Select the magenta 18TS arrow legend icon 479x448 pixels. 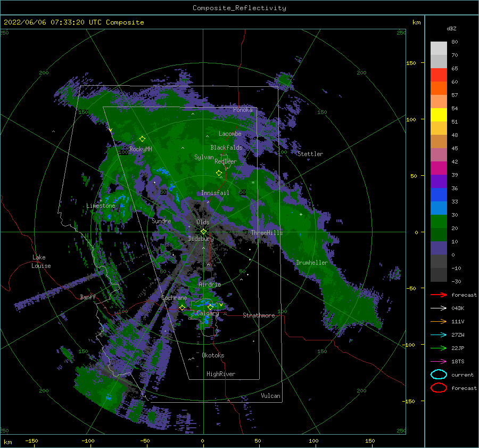(439, 362)
